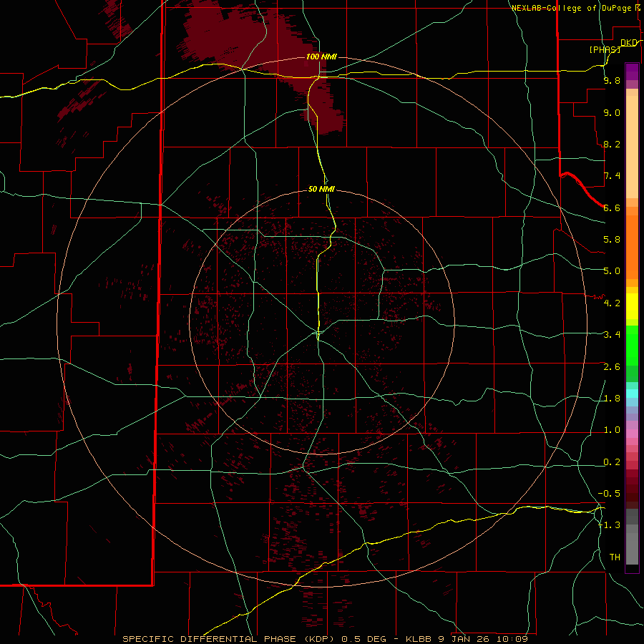Click the -1.3 value on the KDP scale
This screenshot has width=644, height=644.
click(610, 525)
